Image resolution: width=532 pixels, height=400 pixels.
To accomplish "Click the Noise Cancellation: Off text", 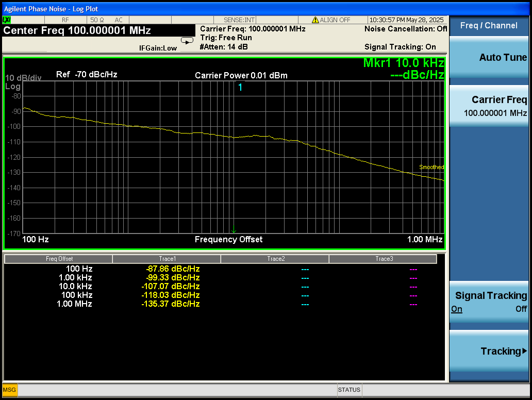I will (x=406, y=29).
